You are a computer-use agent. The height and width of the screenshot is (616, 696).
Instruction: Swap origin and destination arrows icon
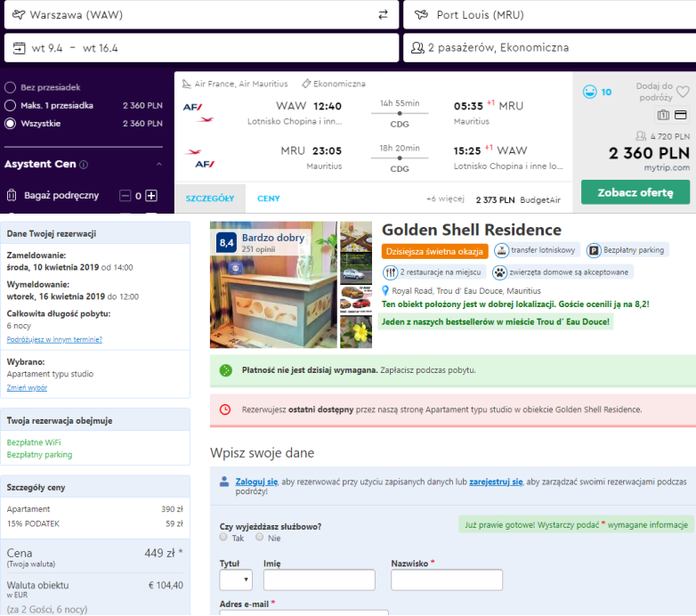(x=383, y=14)
